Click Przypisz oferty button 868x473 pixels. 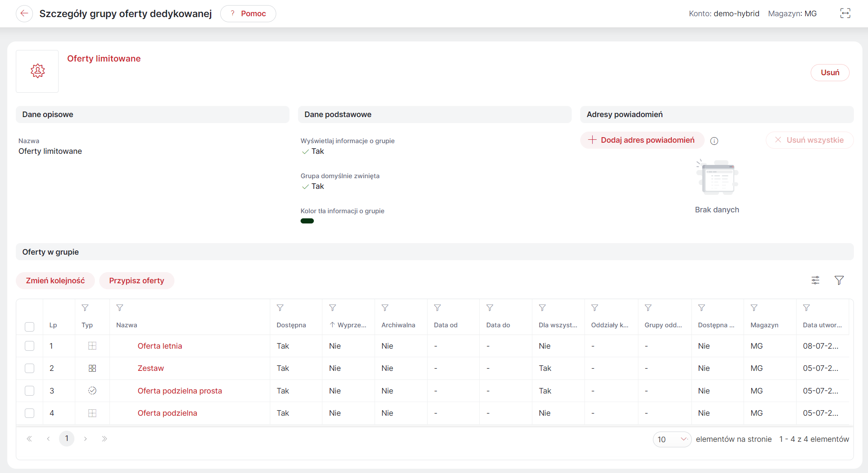[136, 281]
